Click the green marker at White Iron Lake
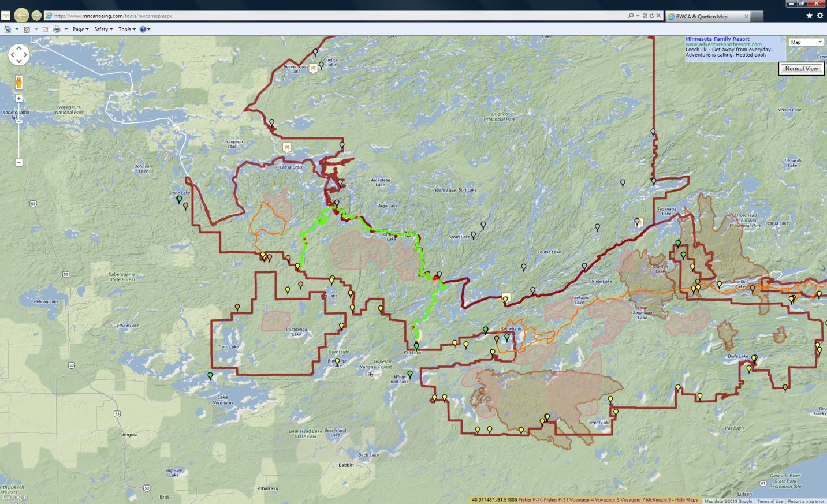 410,374
